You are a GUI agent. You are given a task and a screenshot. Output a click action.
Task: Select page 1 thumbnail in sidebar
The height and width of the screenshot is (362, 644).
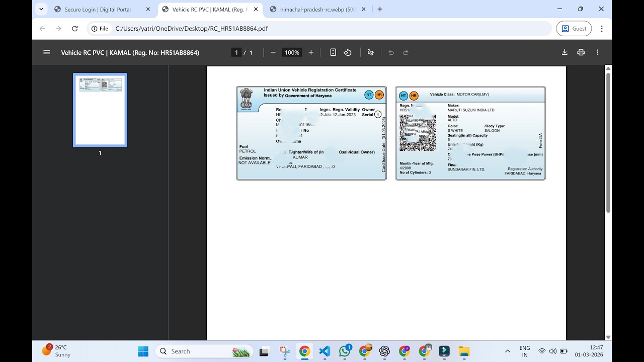100,110
